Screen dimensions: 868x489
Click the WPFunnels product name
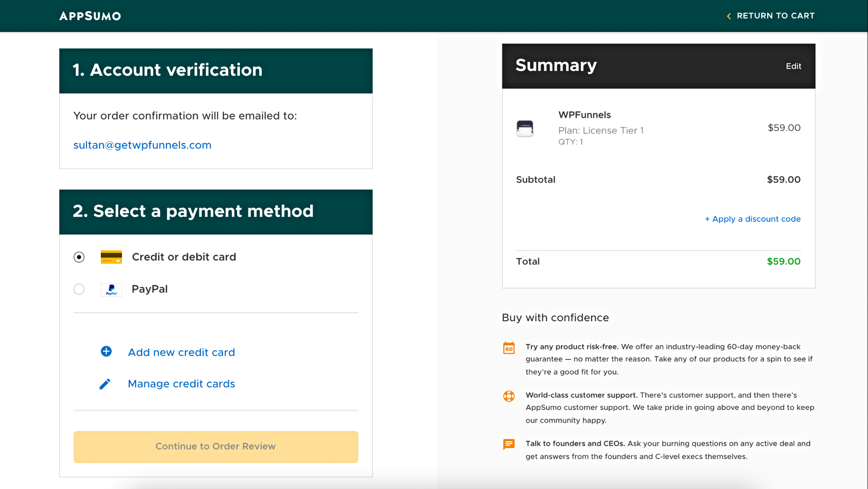pos(585,115)
